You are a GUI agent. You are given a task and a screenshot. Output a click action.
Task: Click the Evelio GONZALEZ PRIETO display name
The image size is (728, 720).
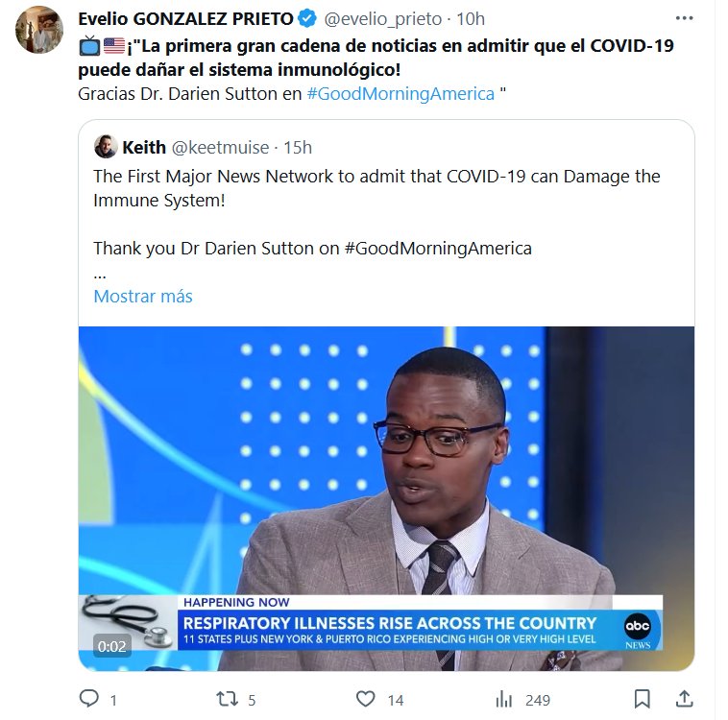185,19
